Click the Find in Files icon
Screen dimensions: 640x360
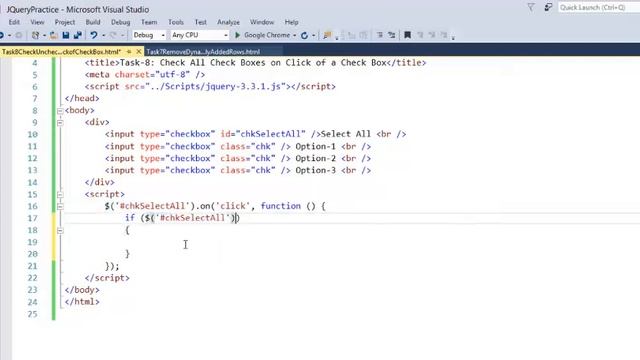click(x=327, y=35)
